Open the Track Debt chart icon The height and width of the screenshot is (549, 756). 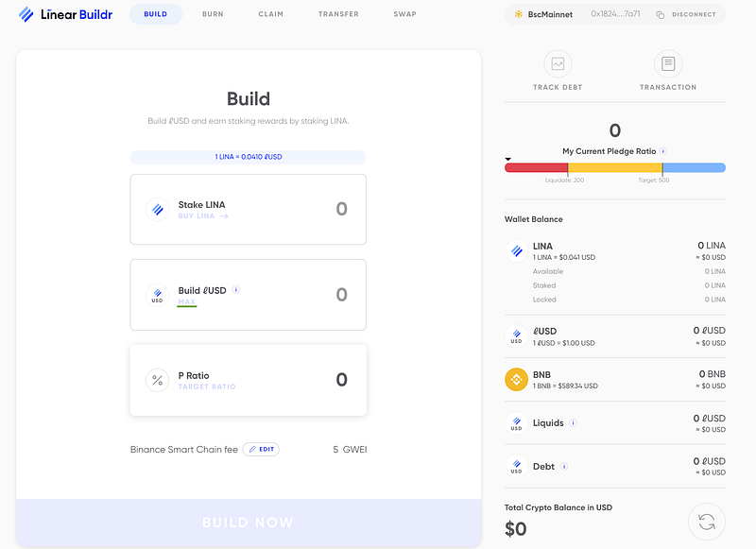tap(558, 63)
